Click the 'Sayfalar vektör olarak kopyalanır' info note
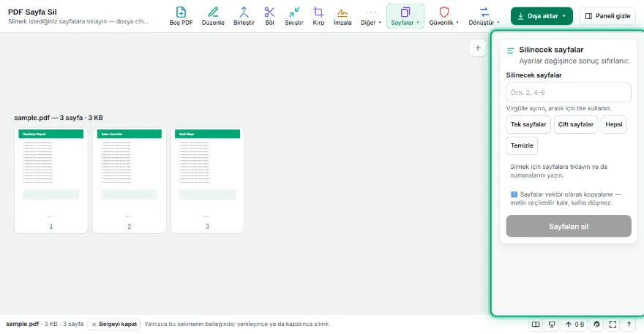The height and width of the screenshot is (334, 644). (x=566, y=199)
